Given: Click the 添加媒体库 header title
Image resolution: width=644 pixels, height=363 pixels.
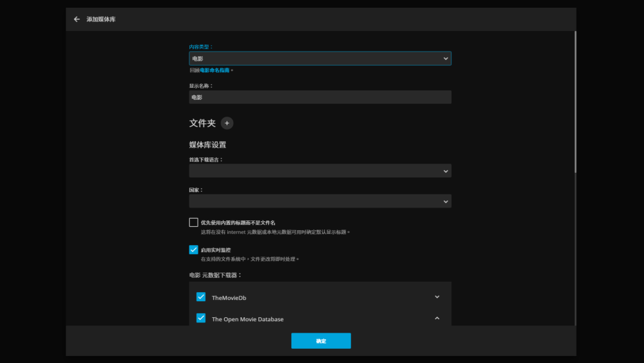Looking at the screenshot, I should point(101,19).
